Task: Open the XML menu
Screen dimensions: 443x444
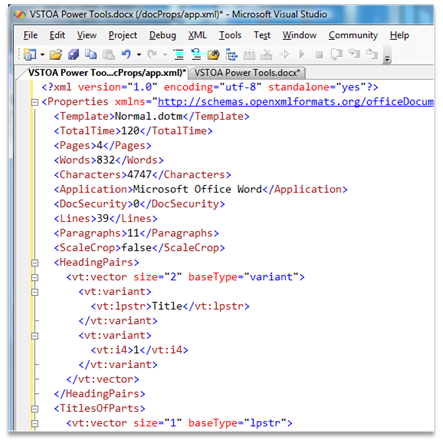Action: 197,35
